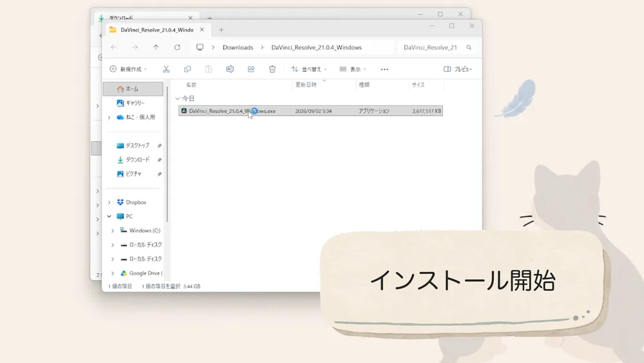Open the 表示 view dropdown
The width and height of the screenshot is (644, 363).
(x=353, y=69)
